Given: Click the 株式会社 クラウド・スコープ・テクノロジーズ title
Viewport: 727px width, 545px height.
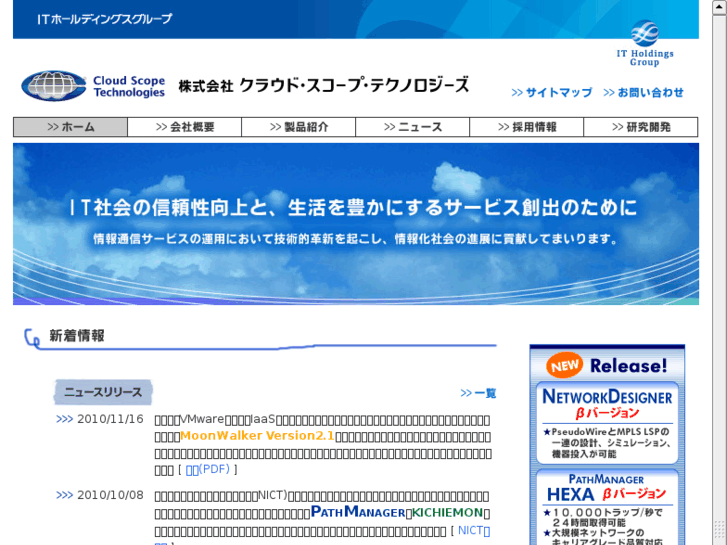Looking at the screenshot, I should point(324,85).
